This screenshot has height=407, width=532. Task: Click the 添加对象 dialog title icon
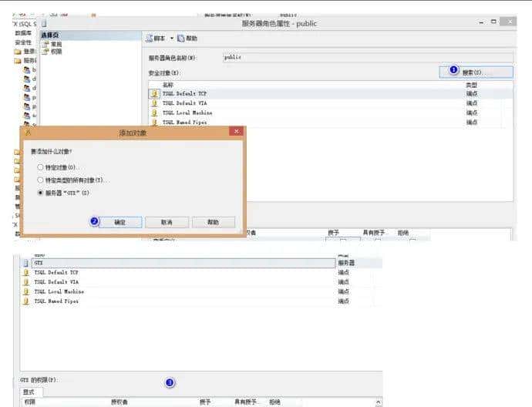tap(28, 132)
